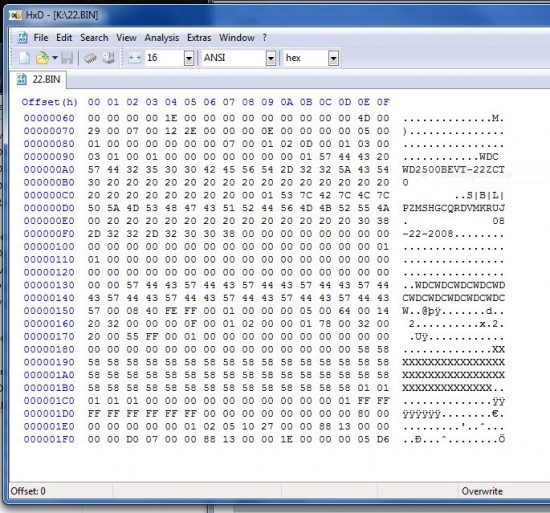
Task: Click the Open file folder icon
Action: click(x=42, y=58)
